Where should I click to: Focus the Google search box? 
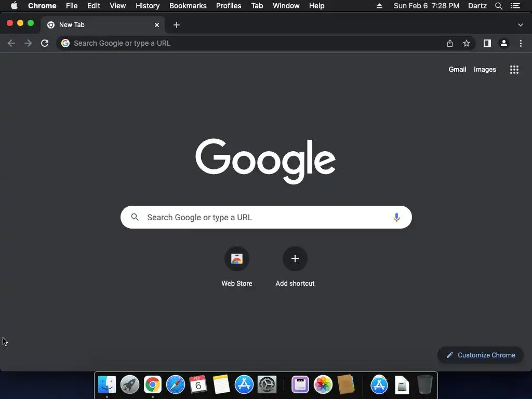[x=266, y=217]
